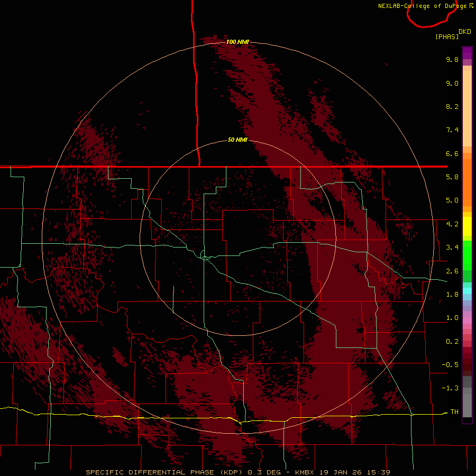The width and height of the screenshot is (476, 476).
Task: Click the 1.0 scale value
Action: tap(452, 318)
